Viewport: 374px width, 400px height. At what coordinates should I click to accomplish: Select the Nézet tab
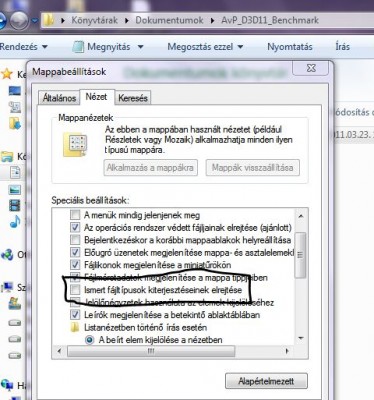[x=96, y=97]
